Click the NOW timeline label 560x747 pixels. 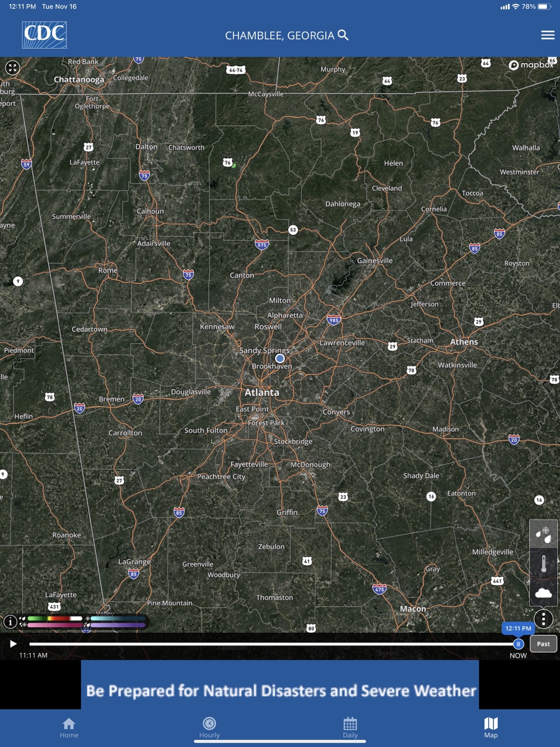pyautogui.click(x=518, y=656)
